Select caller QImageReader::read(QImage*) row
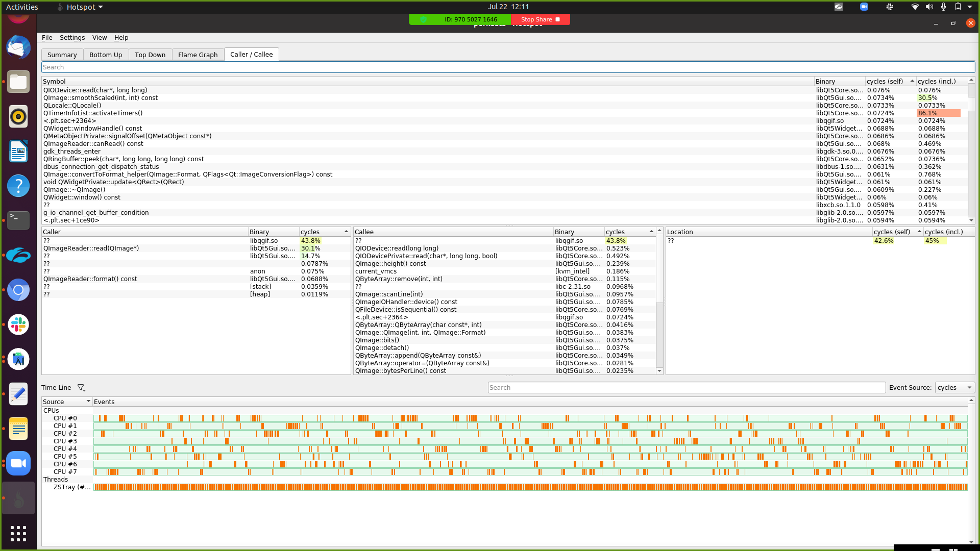 [x=196, y=248]
